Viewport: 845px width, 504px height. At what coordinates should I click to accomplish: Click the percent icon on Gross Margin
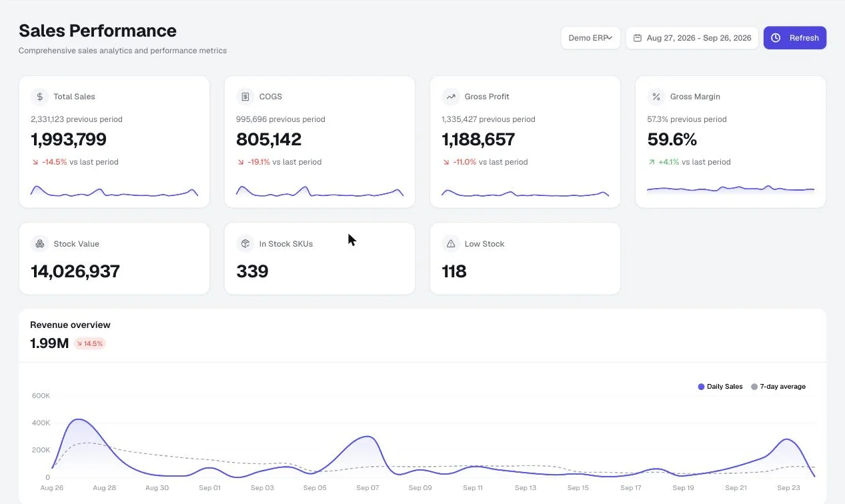[x=656, y=97]
